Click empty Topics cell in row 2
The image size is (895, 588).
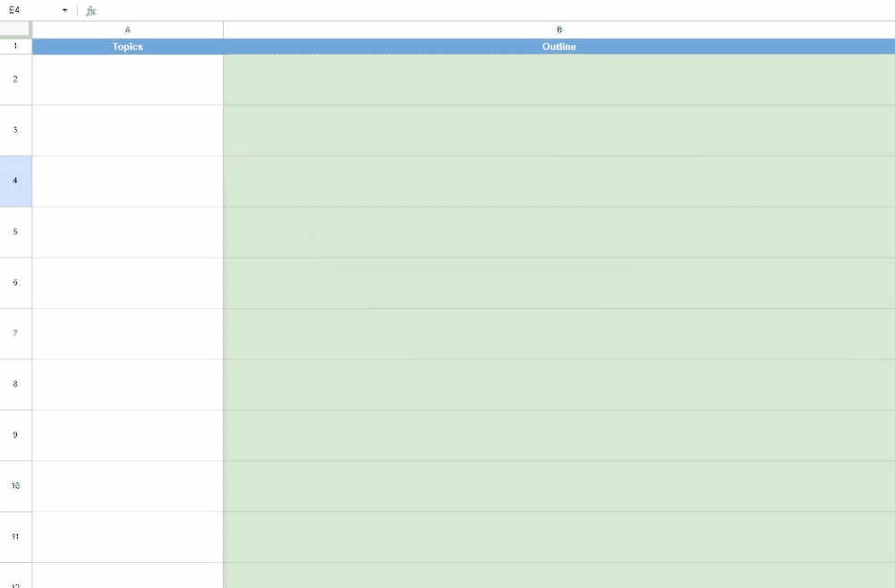tap(127, 80)
